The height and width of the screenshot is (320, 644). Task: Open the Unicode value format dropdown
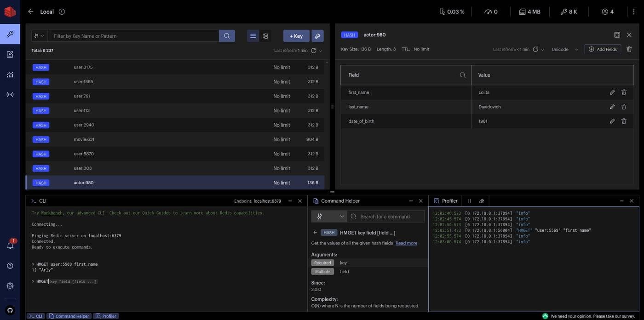(x=564, y=49)
